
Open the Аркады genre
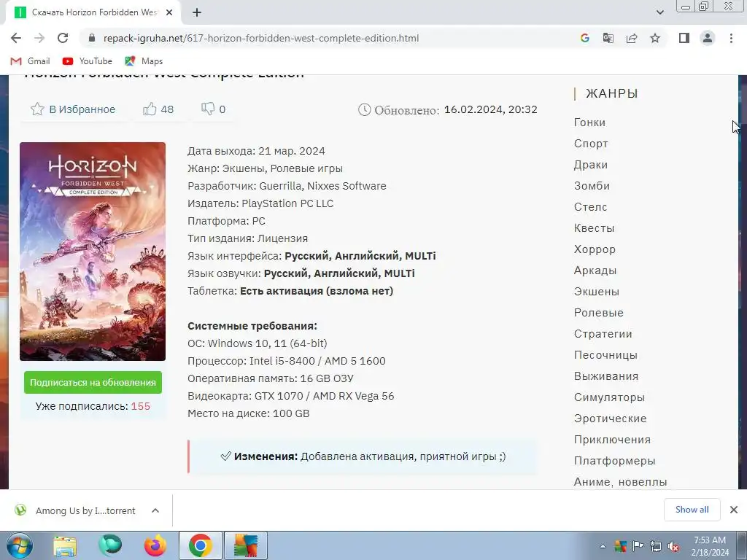(595, 271)
